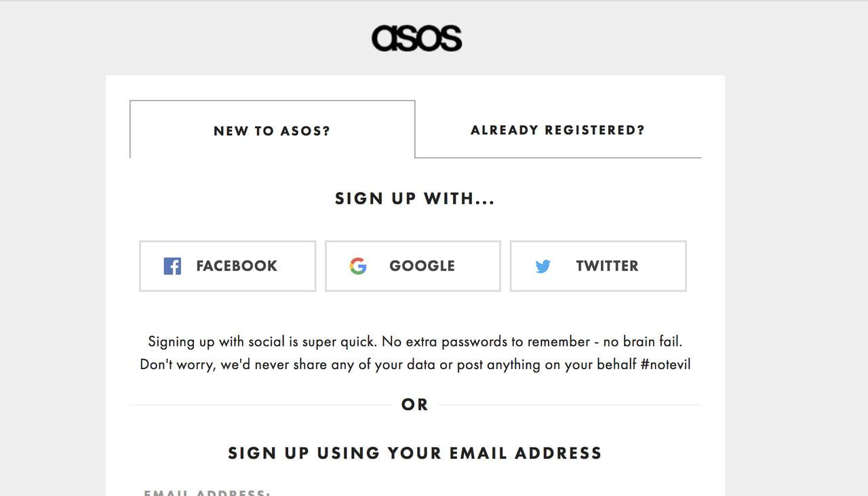Click the '#notevil' hashtag text
The height and width of the screenshot is (496, 868).
[665, 364]
